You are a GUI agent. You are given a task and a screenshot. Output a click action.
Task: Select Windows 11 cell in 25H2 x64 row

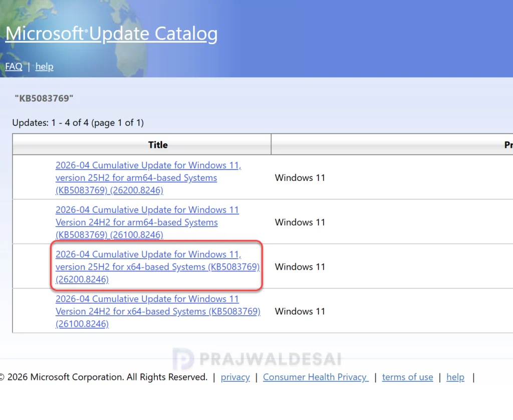300,267
